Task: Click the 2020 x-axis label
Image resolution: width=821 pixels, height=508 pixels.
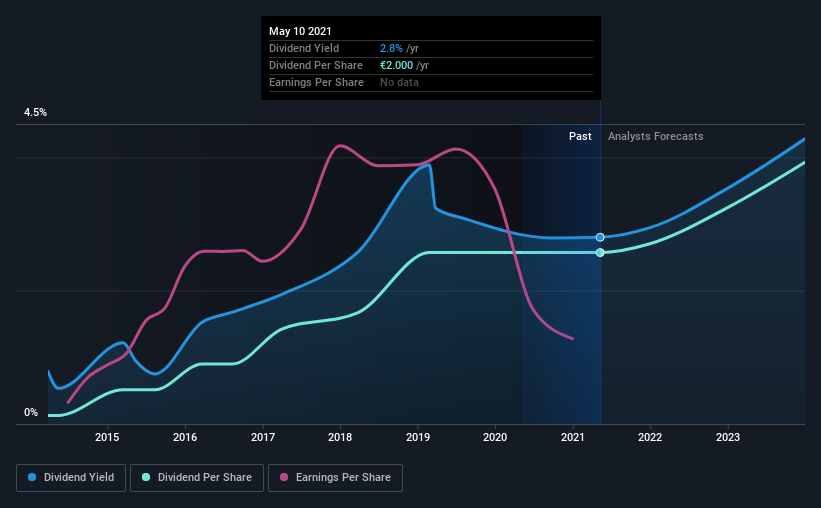Action: click(495, 437)
